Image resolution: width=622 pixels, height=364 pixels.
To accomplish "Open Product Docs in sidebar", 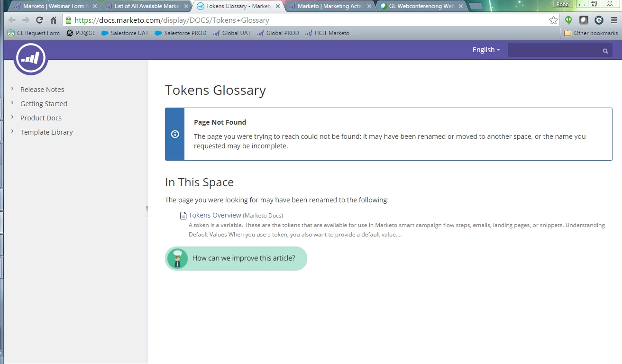I will [x=41, y=118].
